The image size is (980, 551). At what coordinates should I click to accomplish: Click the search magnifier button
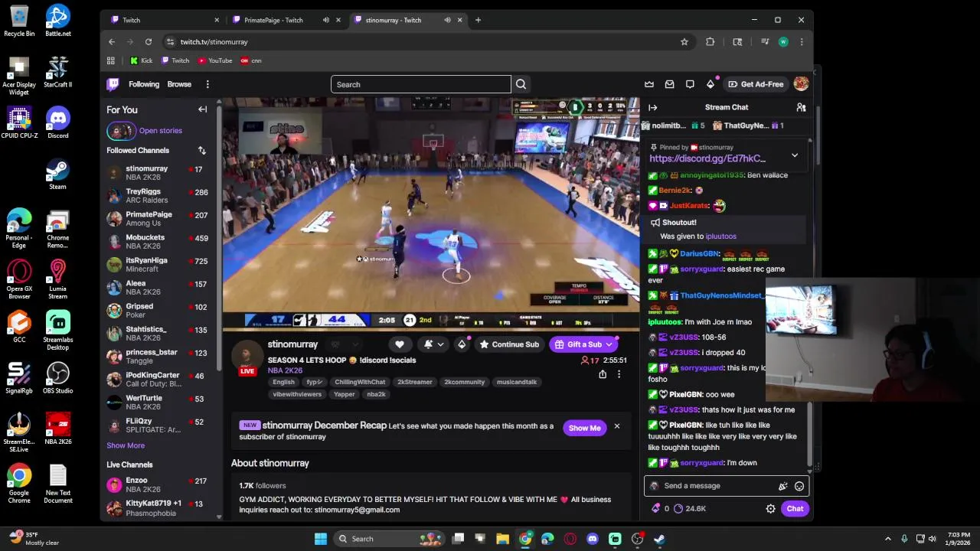(521, 84)
